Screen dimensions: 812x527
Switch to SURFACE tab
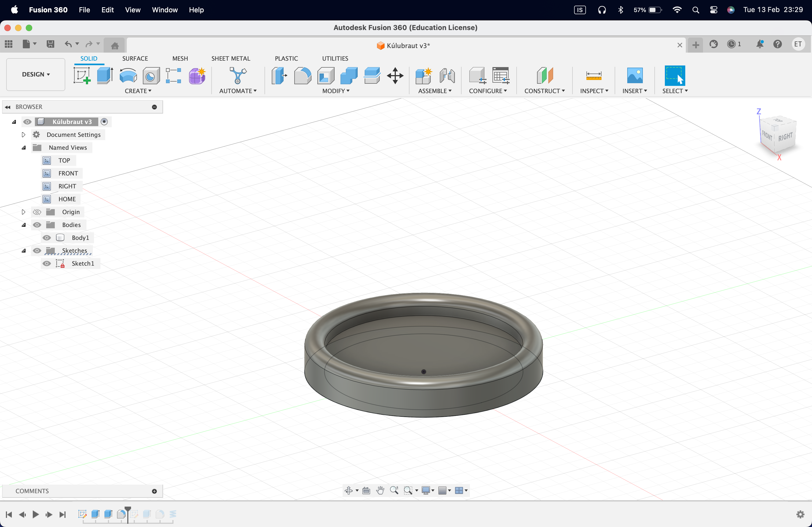pos(135,58)
